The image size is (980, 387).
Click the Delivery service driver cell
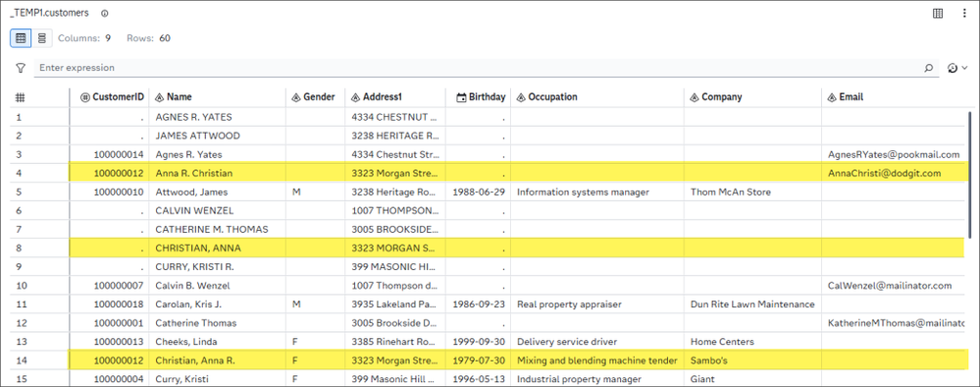pyautogui.click(x=597, y=342)
